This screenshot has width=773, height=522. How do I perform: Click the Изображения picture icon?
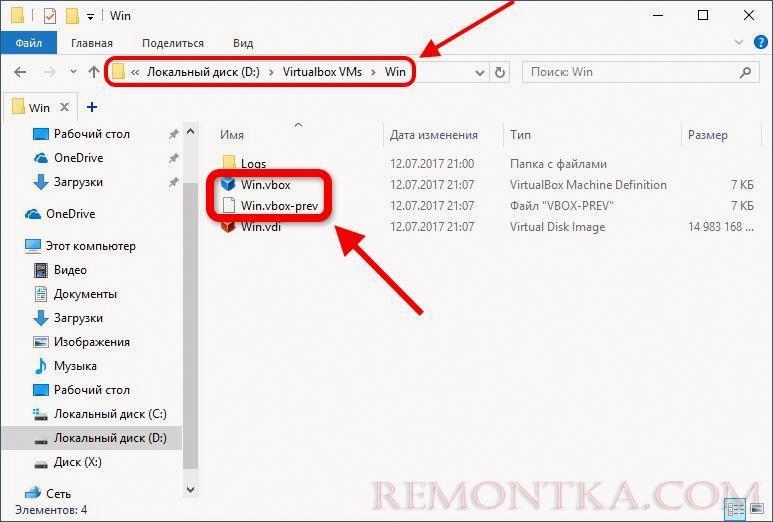click(x=40, y=342)
